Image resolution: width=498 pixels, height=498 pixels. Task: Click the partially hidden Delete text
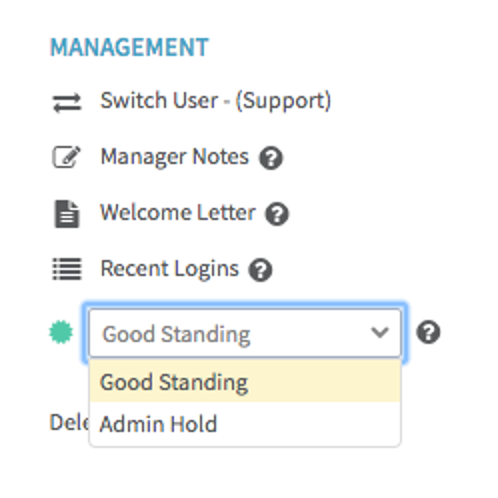[69, 422]
